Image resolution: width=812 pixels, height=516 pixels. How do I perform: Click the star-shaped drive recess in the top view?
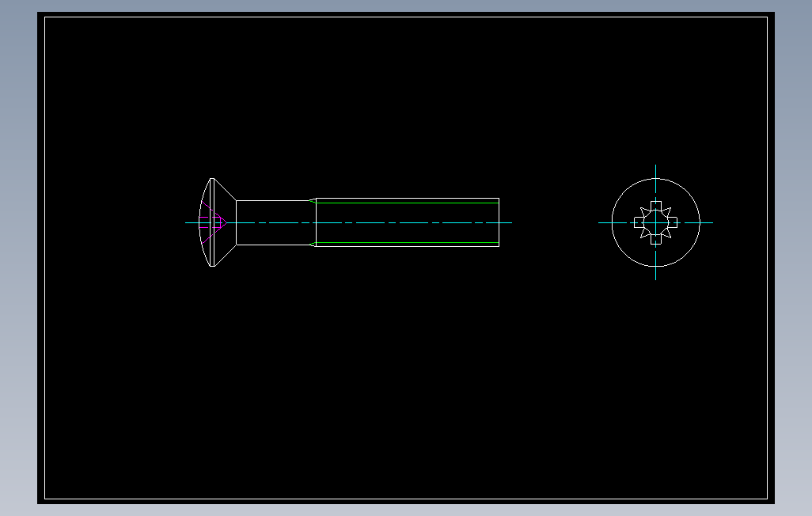[x=655, y=222]
